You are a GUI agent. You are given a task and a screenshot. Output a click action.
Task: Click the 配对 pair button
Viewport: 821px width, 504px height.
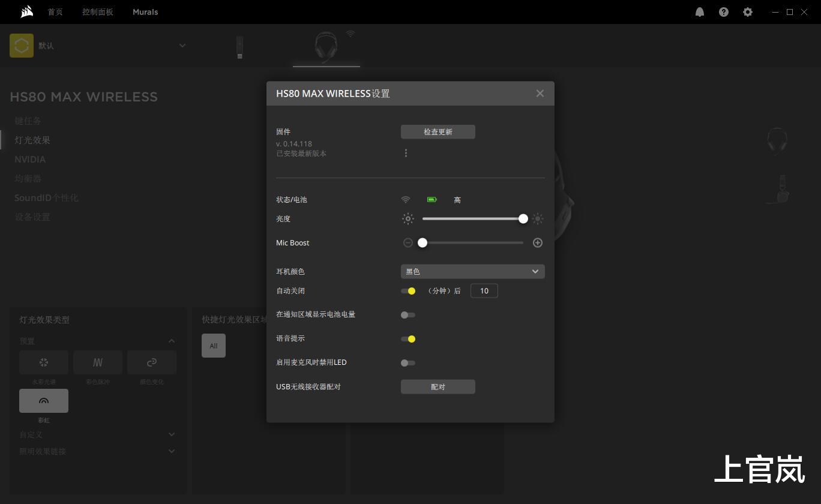click(x=438, y=387)
